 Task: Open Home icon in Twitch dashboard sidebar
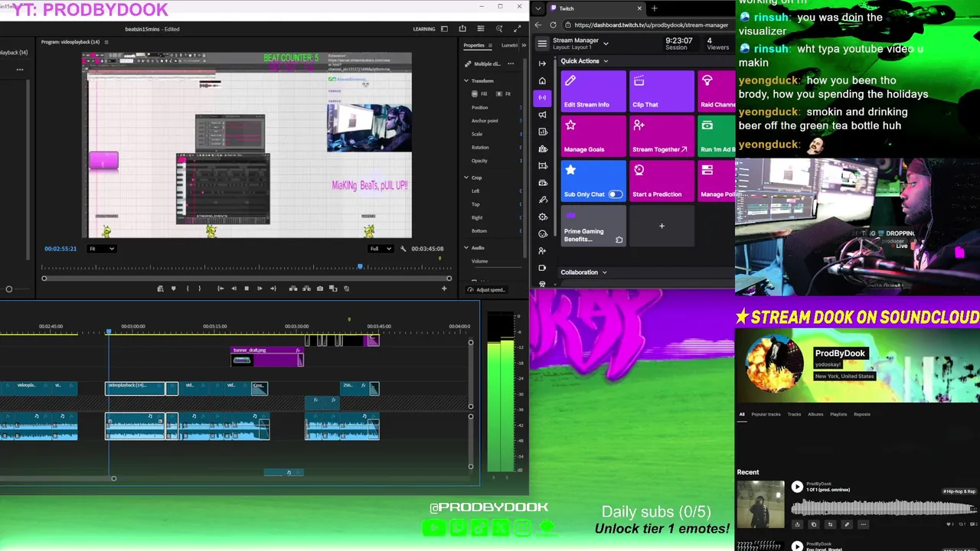tap(543, 80)
